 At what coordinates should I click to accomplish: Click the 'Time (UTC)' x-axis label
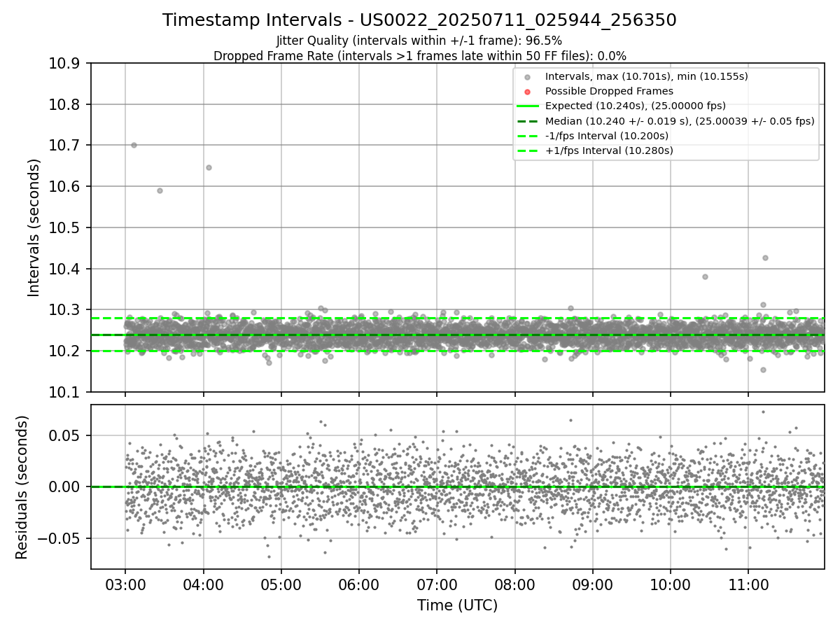pyautogui.click(x=457, y=605)
